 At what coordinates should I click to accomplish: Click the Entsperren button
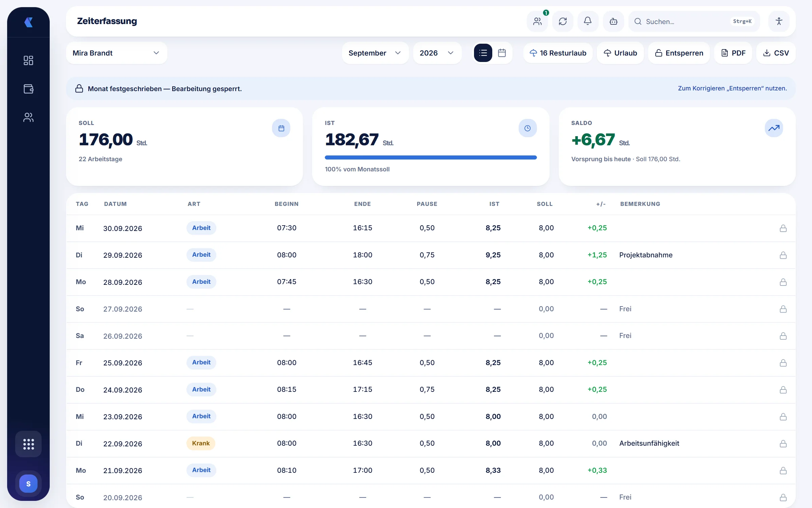click(x=679, y=53)
